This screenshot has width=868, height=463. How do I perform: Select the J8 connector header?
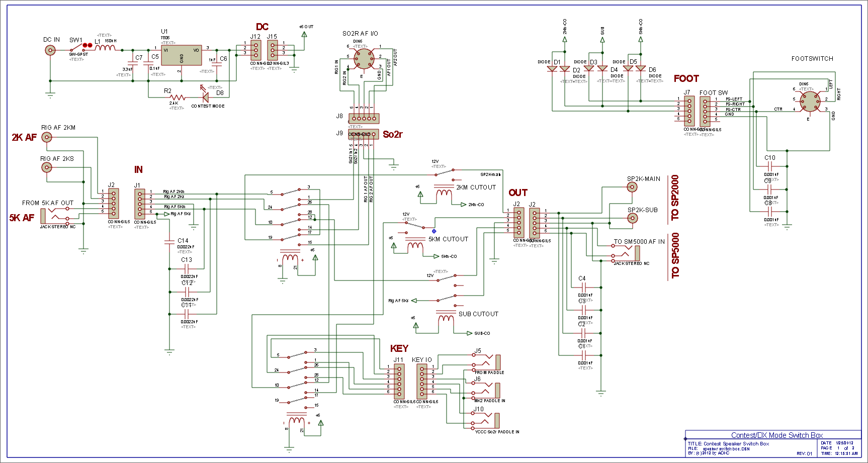[364, 119]
